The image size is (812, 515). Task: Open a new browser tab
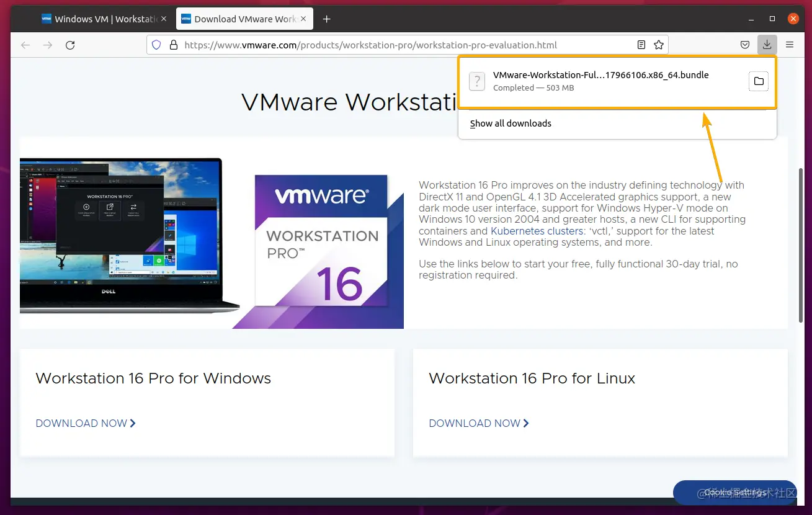(x=327, y=19)
